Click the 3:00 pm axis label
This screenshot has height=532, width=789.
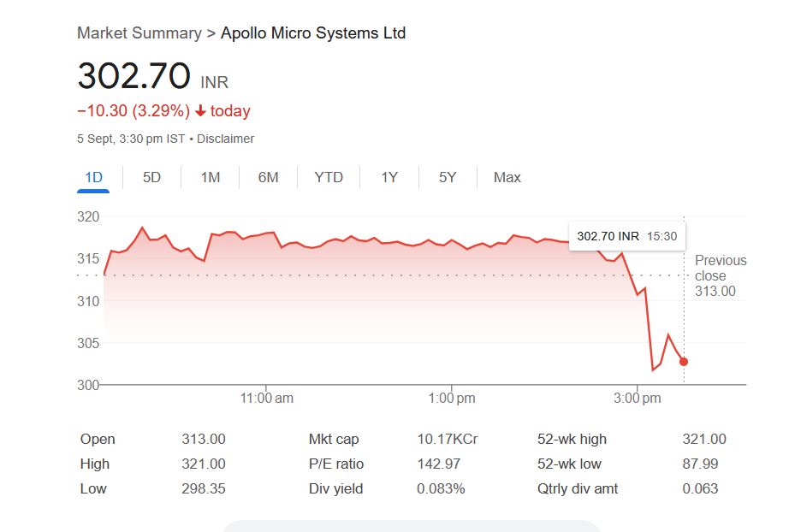[x=638, y=398]
